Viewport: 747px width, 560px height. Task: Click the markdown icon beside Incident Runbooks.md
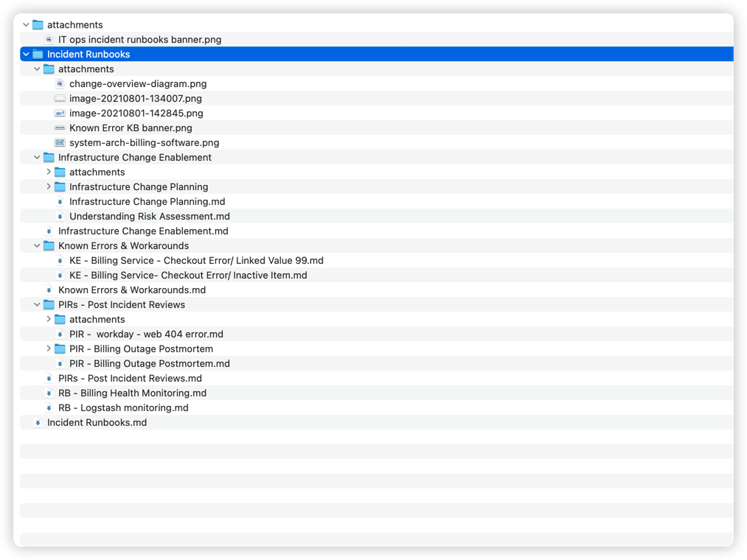point(38,422)
